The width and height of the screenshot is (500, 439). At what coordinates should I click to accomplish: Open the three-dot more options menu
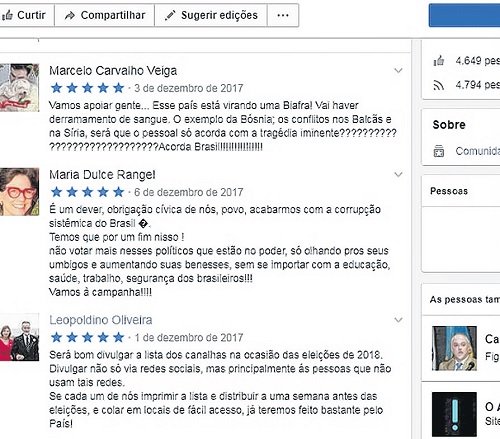(x=283, y=15)
